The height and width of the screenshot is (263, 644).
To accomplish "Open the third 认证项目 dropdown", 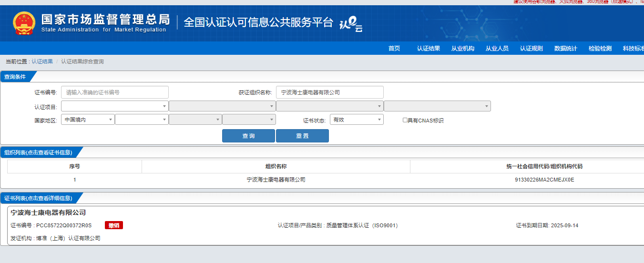I will point(330,106).
